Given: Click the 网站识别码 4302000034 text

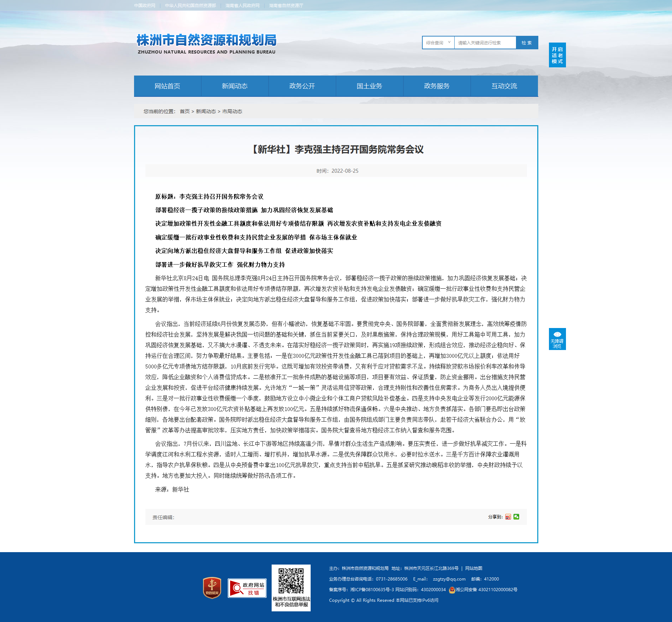Looking at the screenshot, I should point(421,589).
